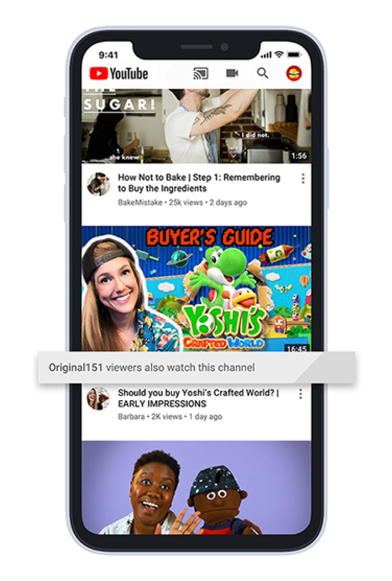
Task: Tap Barbara channel name and views line
Action: point(170,417)
